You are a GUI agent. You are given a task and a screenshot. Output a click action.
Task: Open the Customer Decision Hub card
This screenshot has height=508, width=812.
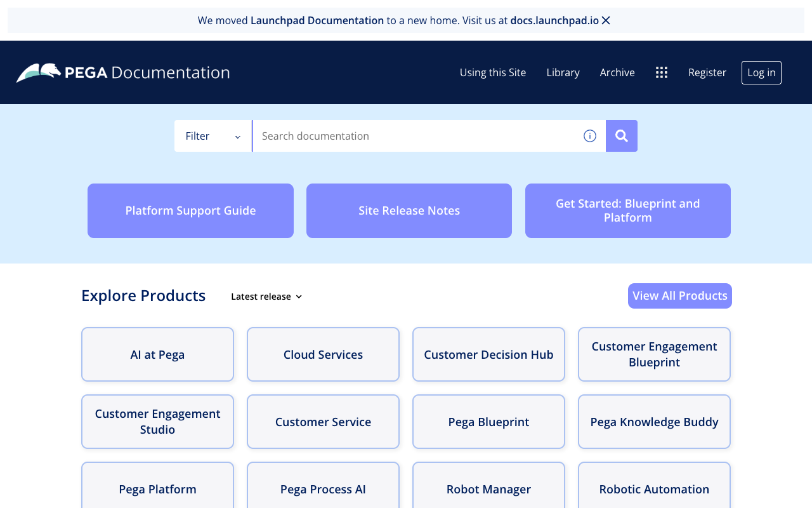click(x=488, y=354)
